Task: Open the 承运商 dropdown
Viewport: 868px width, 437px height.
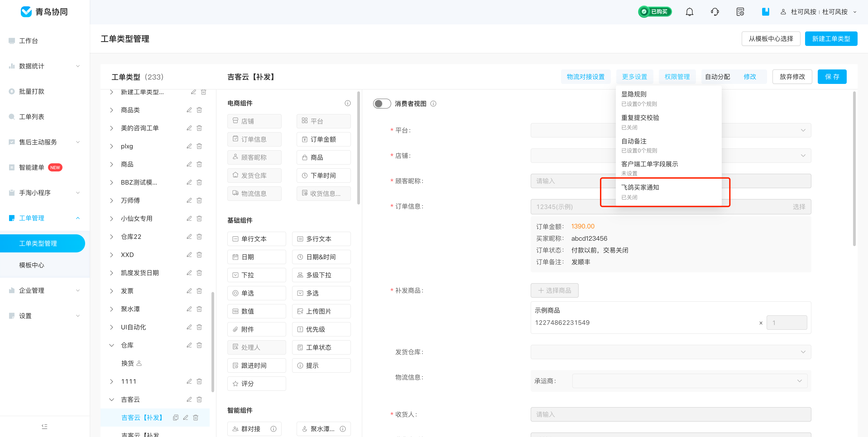Action: (x=689, y=381)
